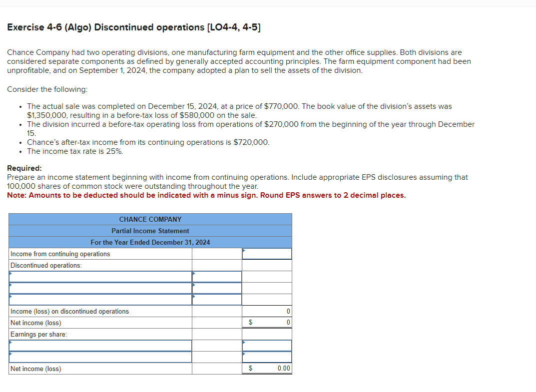Click the For the Year Ended December 31, 2024 header
The image size is (536, 392).
coord(150,242)
